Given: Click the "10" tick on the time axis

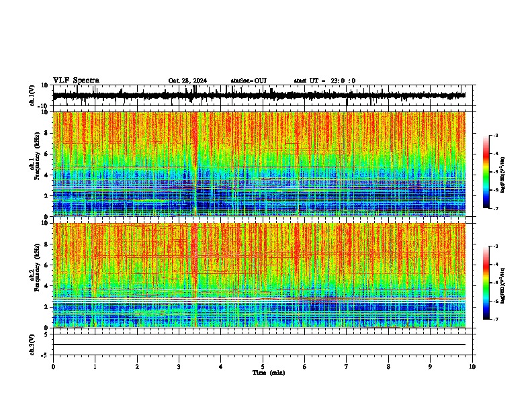Looking at the screenshot, I should [x=472, y=367].
